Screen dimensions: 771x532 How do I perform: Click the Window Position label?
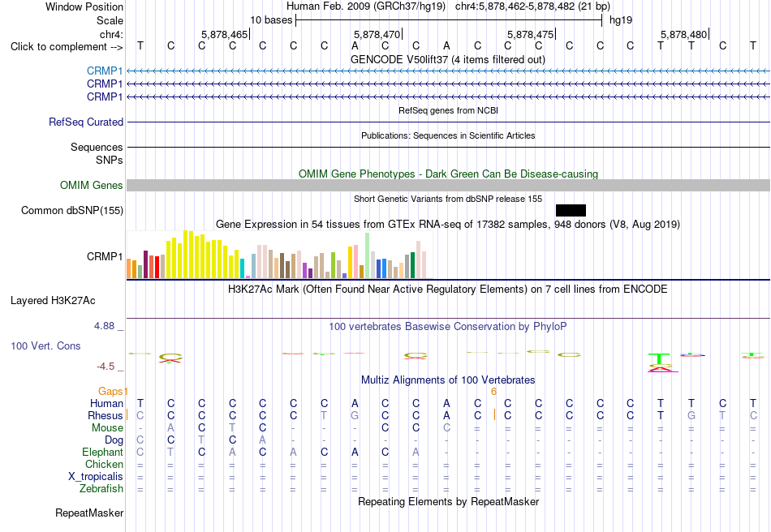pos(84,6)
